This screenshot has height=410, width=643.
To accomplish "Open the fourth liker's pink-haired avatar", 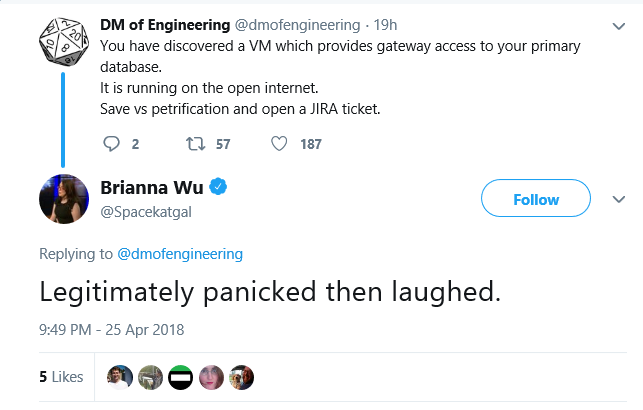I will [x=211, y=377].
